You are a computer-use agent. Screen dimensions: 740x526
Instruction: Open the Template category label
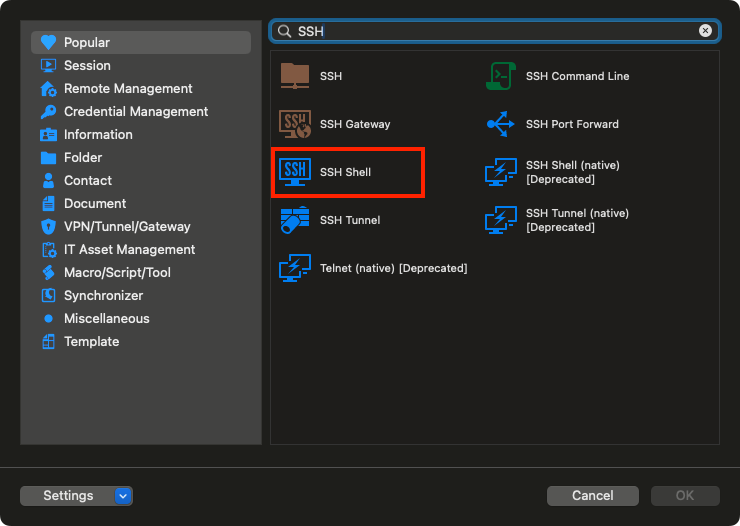92,342
